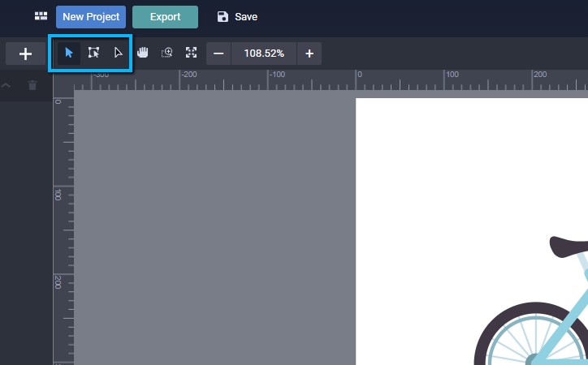Screen dimensions: 588x365
Task: Click the bicycle saddle on canvas
Action: pos(570,245)
